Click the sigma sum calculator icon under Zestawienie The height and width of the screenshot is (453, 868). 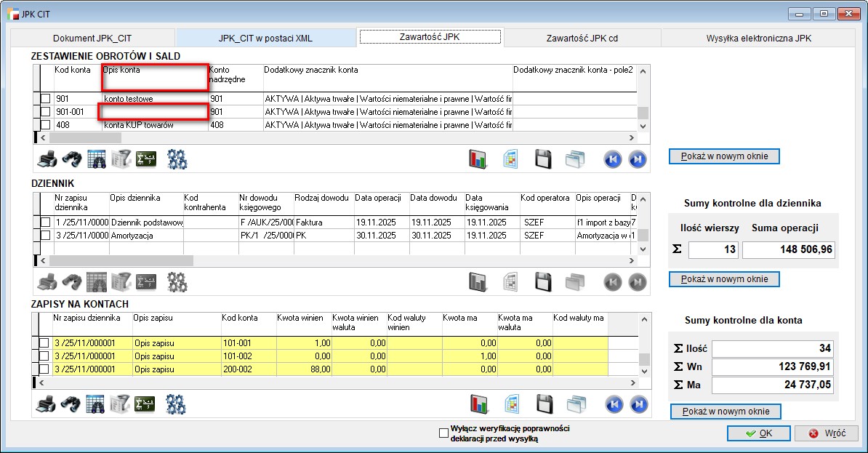coord(147,159)
